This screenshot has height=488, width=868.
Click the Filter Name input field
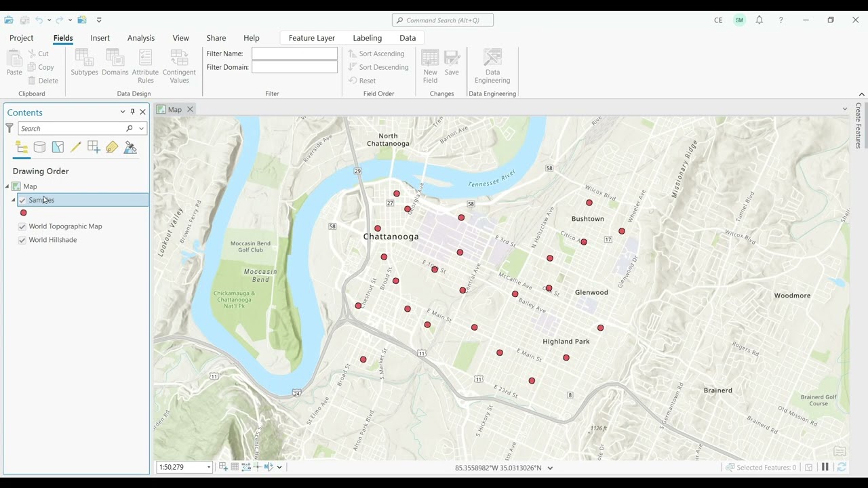(294, 54)
